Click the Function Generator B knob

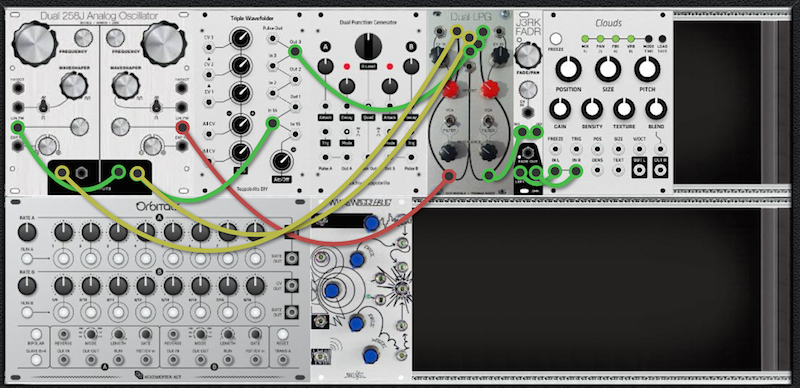411,66
